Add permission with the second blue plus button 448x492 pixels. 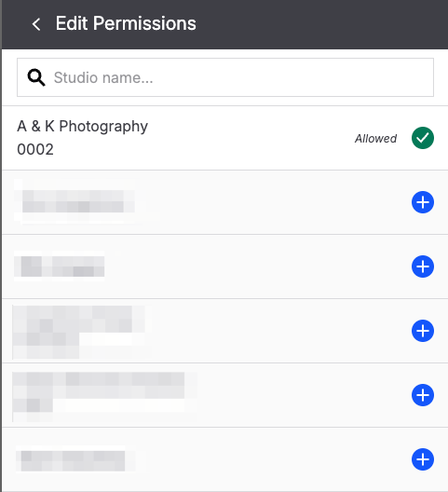423,266
